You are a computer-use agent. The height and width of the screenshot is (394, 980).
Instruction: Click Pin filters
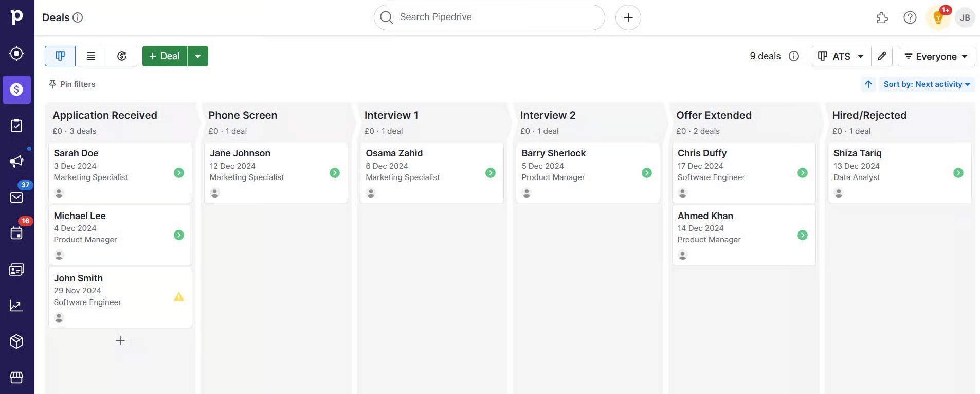(x=72, y=84)
